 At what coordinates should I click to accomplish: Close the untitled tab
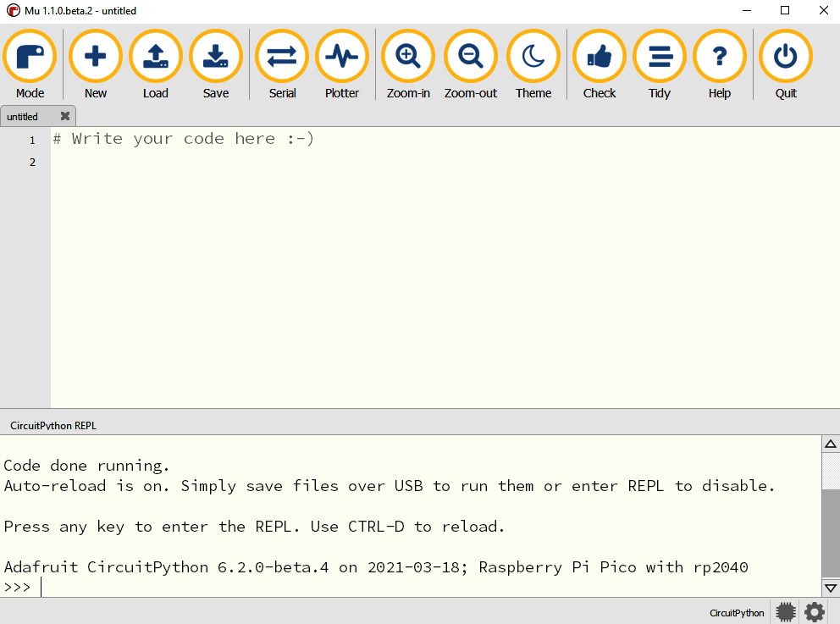pyautogui.click(x=65, y=116)
